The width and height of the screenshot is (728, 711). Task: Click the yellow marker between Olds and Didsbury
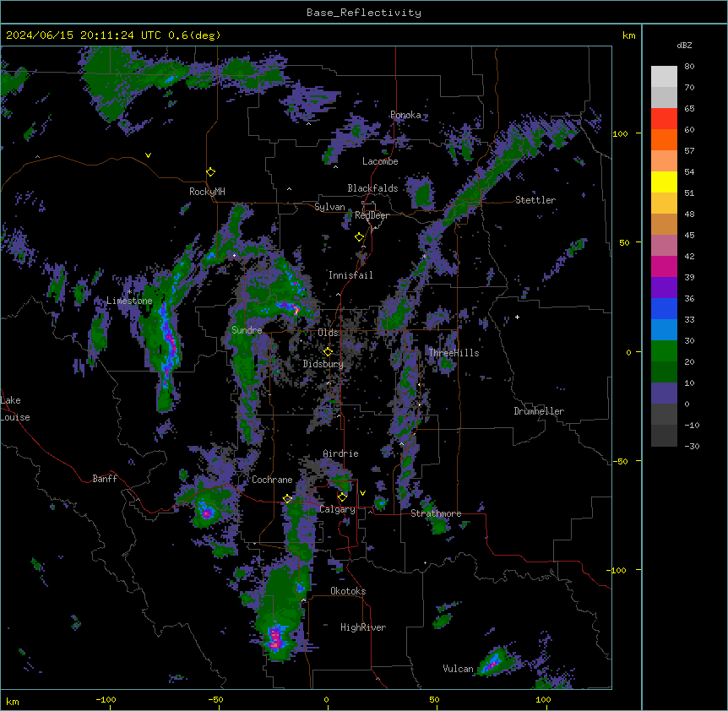329,351
